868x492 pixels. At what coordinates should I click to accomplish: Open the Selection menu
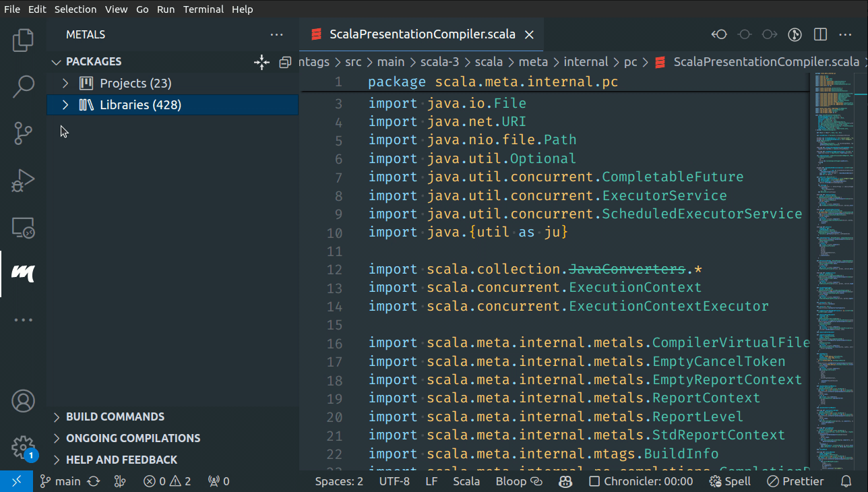(75, 9)
